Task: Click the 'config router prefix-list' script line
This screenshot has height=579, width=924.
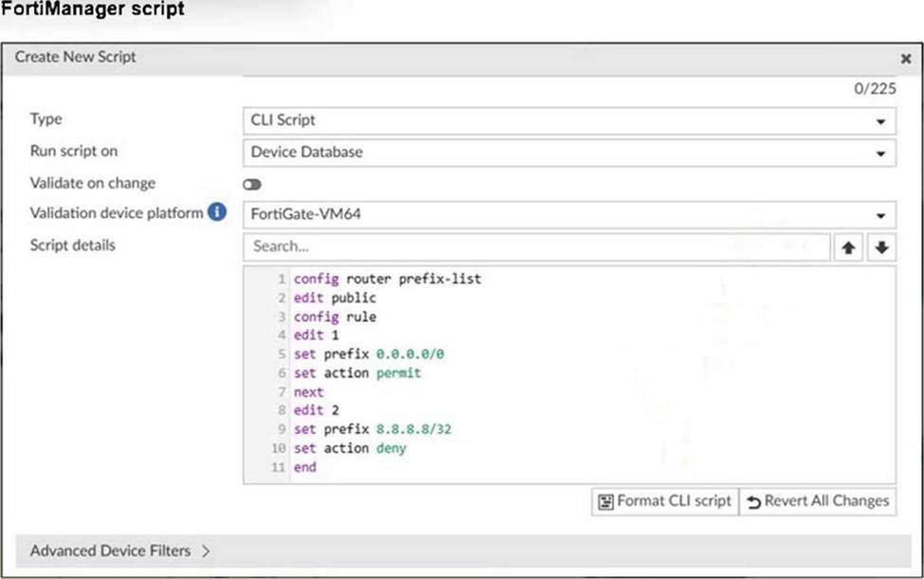Action: click(387, 280)
